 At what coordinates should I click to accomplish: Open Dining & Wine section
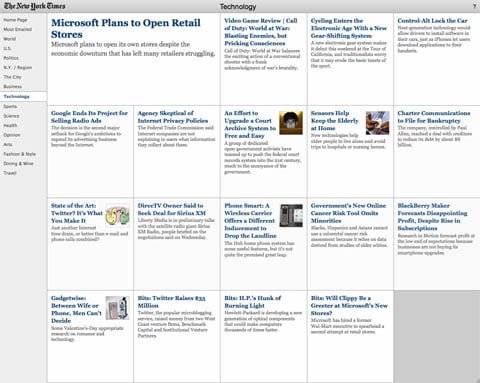point(18,164)
